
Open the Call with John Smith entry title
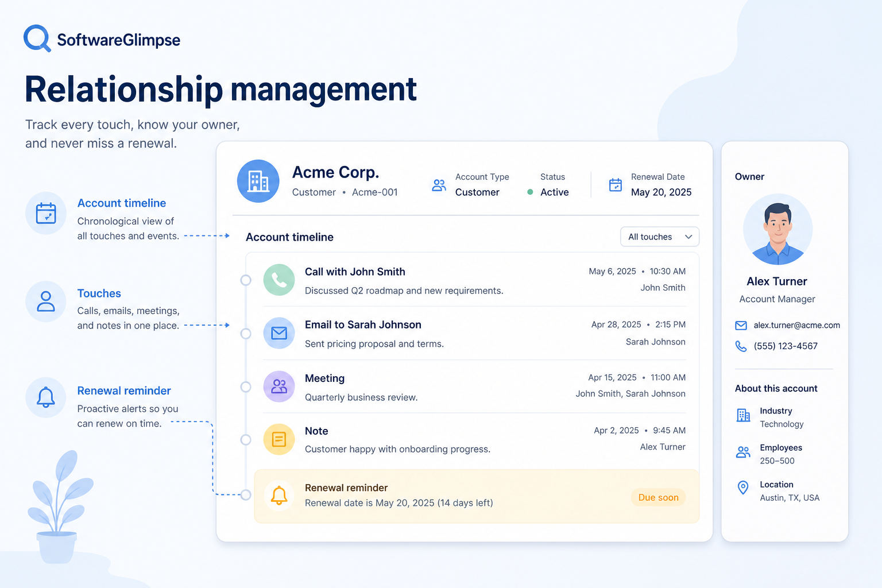(x=355, y=272)
